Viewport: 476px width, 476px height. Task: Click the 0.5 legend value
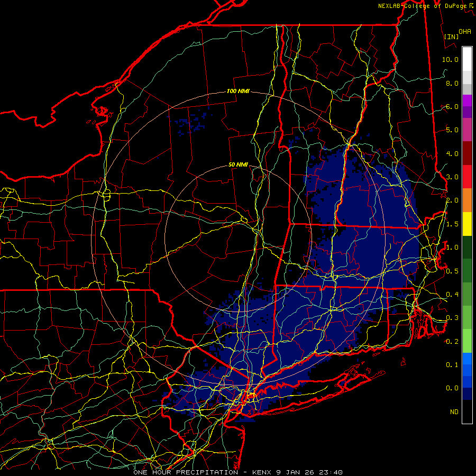point(452,271)
